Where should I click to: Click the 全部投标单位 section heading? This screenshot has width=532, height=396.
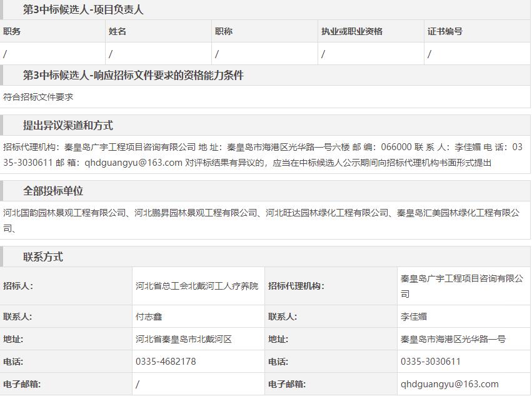[53, 191]
